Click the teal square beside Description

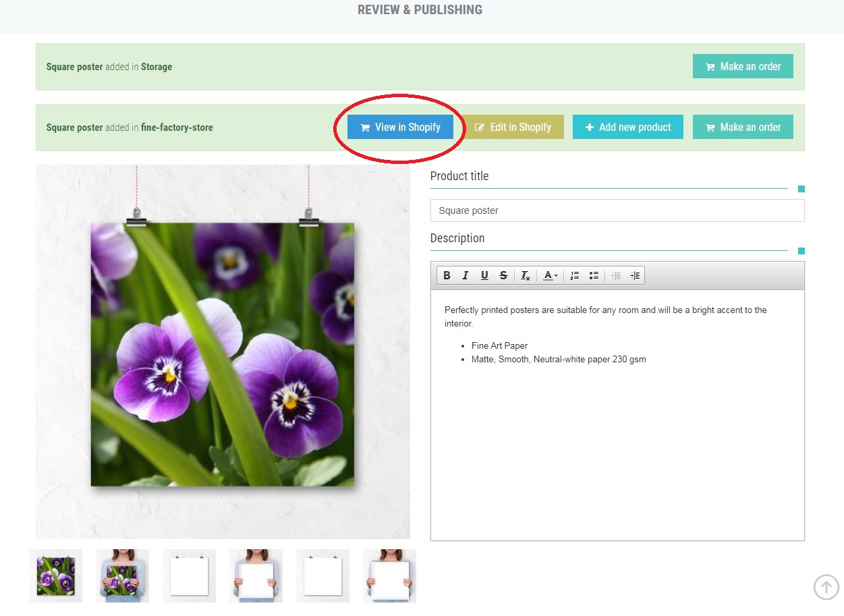coord(801,251)
